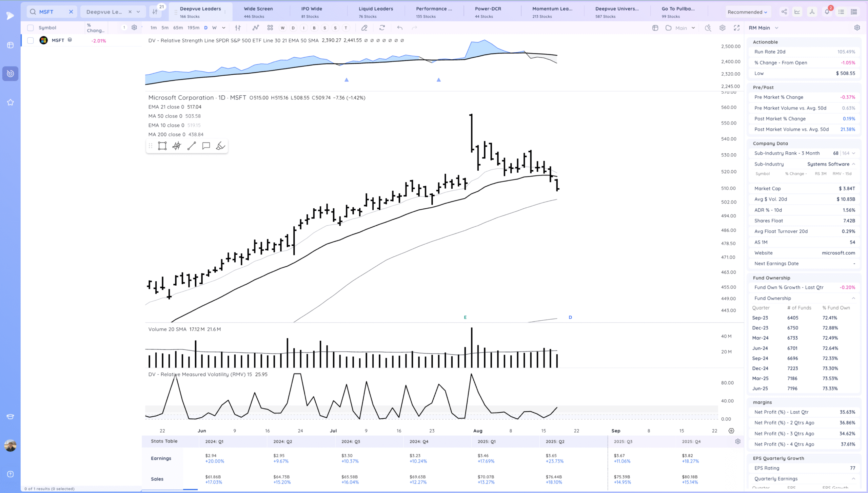Toggle the T circle marker button
The width and height of the screenshot is (868, 493).
346,28
